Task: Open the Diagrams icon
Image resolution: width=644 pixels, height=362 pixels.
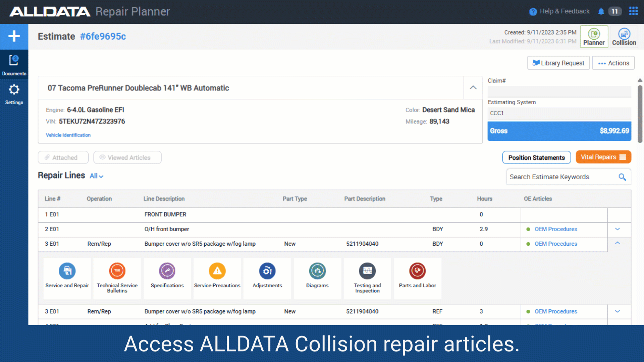Action: (317, 271)
